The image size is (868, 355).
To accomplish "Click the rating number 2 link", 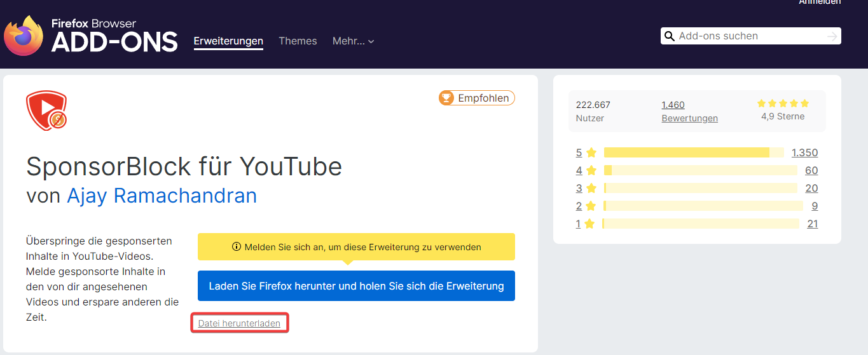I will (579, 206).
